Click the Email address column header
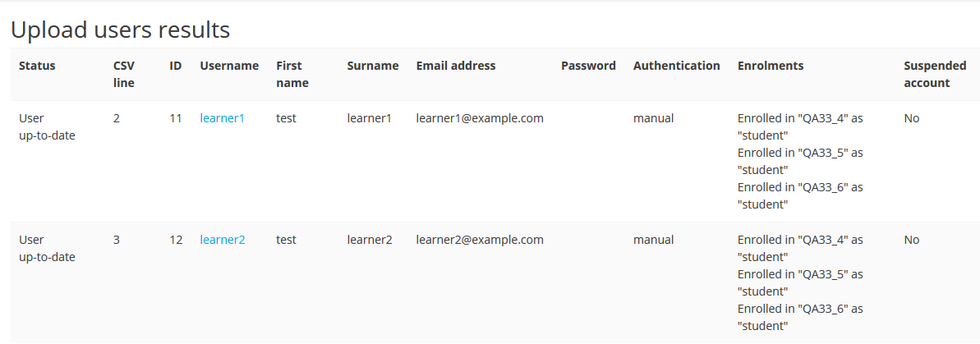The image size is (980, 344). coord(456,66)
